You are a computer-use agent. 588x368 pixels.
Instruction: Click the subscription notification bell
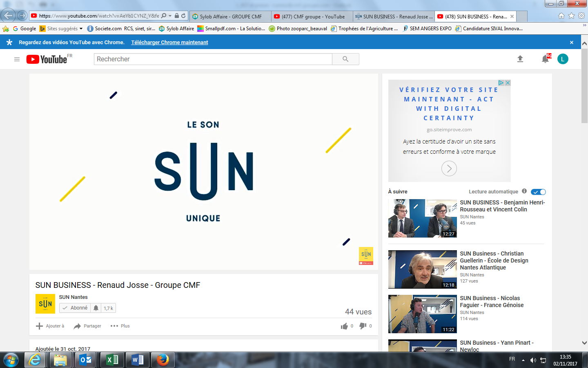[x=96, y=308]
